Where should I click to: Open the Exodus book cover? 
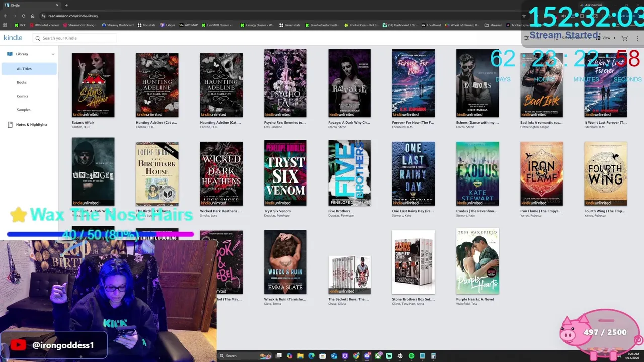coord(477,173)
